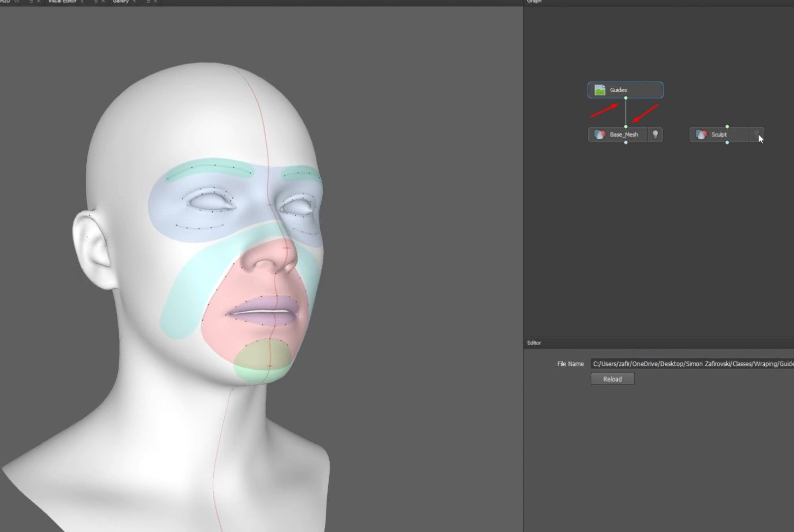Click the Guides node output port
The image size is (794, 532).
626,98
